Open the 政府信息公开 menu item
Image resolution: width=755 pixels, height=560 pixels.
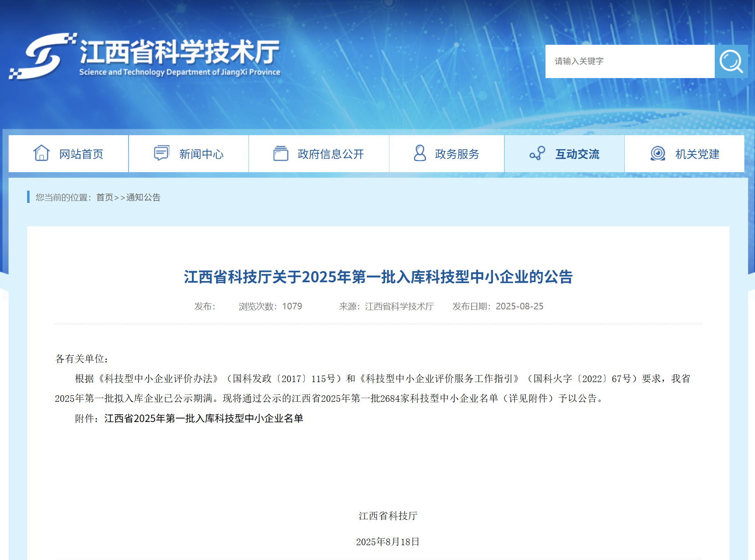coord(331,153)
